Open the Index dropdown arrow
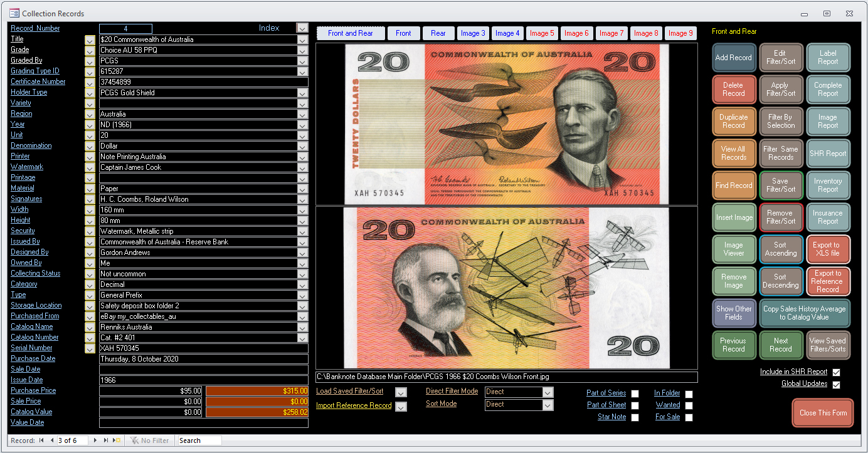 (302, 28)
